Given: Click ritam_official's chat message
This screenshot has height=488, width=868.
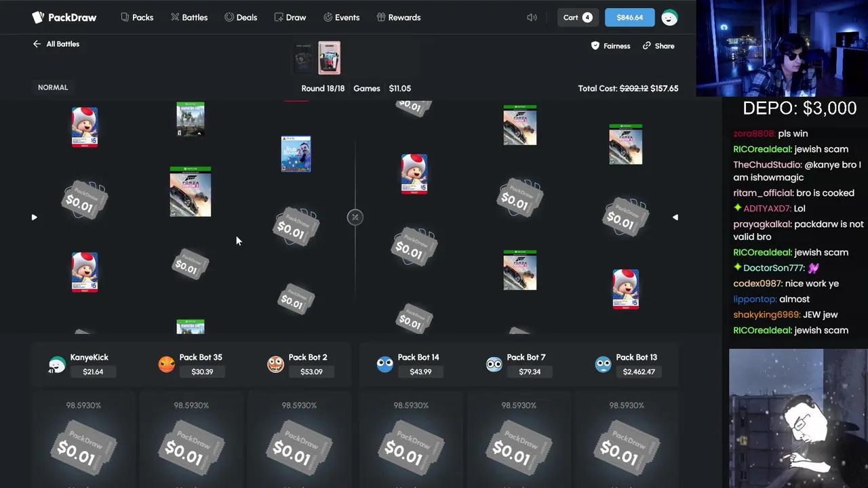Looking at the screenshot, I should [x=793, y=193].
